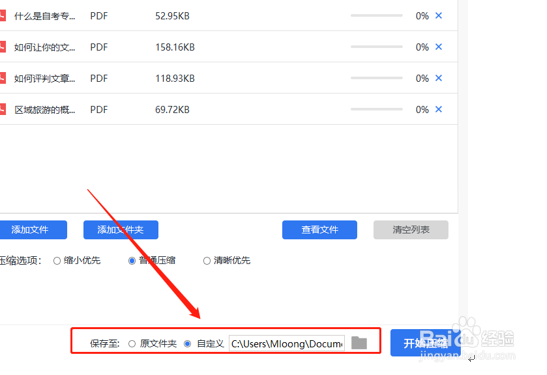Click the C:\Users\Mloong save path field
The height and width of the screenshot is (375, 547).
287,344
